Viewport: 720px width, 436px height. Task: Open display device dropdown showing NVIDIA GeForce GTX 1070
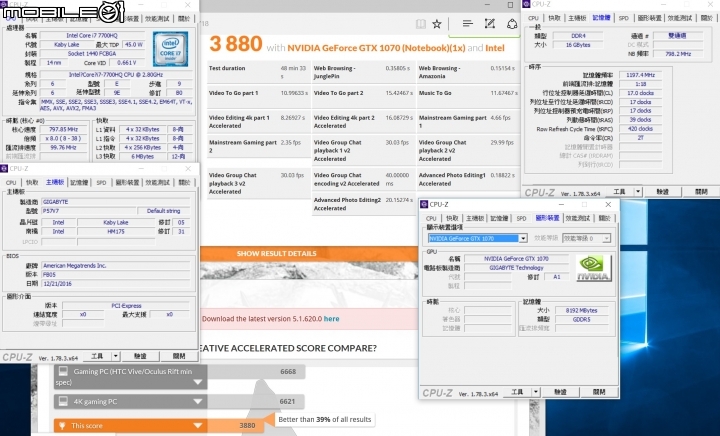tap(523, 239)
